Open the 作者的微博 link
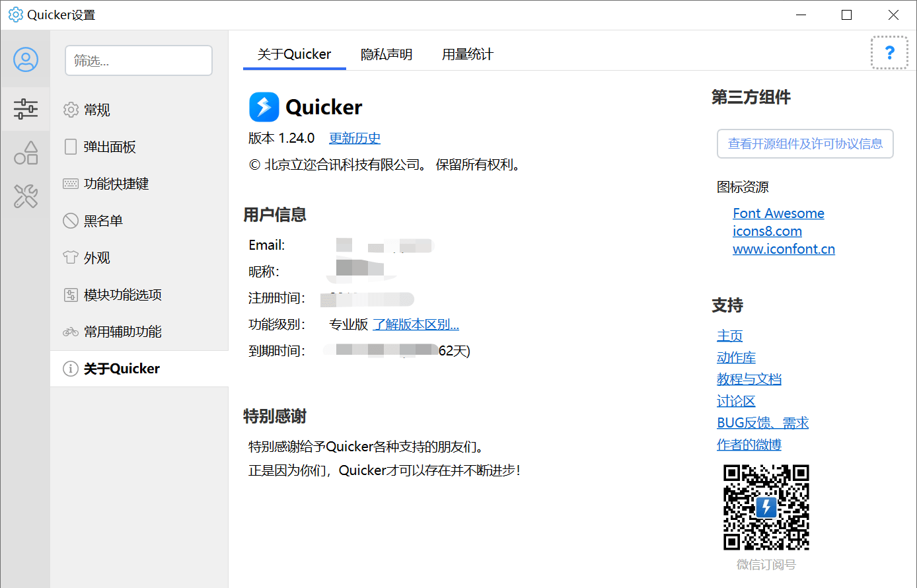The width and height of the screenshot is (917, 588). pyautogui.click(x=749, y=445)
